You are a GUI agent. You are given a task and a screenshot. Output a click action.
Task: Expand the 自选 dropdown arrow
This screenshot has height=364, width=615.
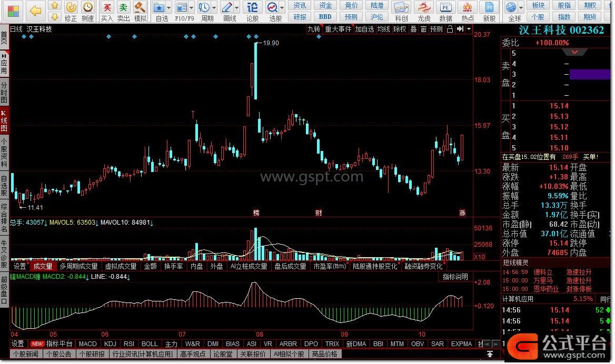(168, 8)
